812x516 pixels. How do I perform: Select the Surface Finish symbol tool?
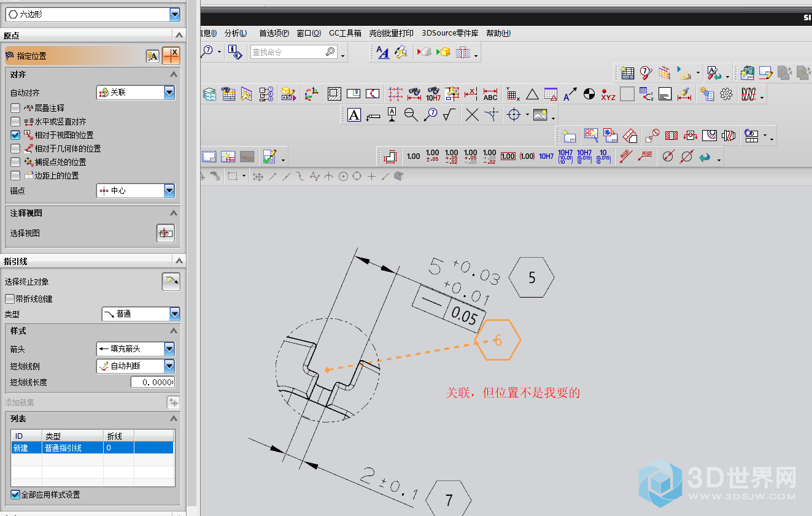450,115
